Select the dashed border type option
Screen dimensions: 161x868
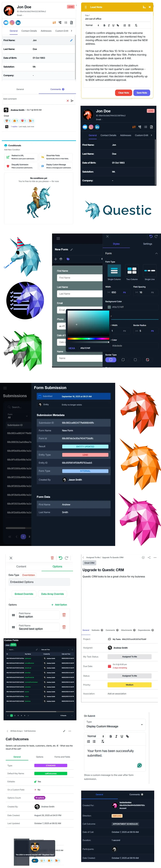click(x=123, y=360)
